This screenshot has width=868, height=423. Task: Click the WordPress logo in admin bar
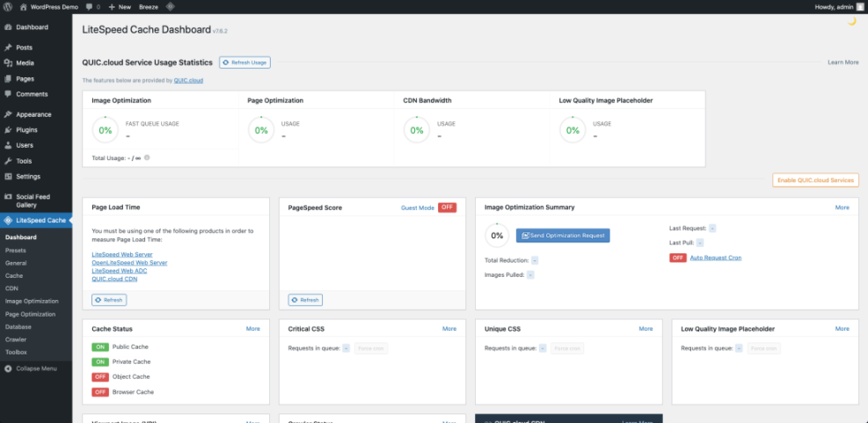tap(8, 7)
